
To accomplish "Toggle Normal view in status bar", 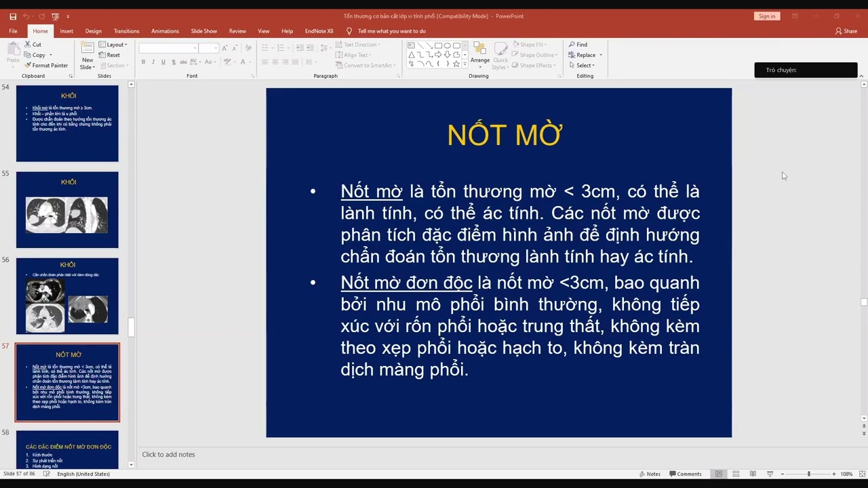I will click(718, 474).
